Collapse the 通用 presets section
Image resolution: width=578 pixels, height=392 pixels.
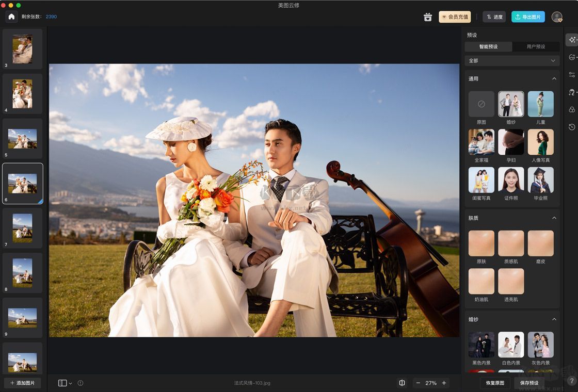coord(554,79)
